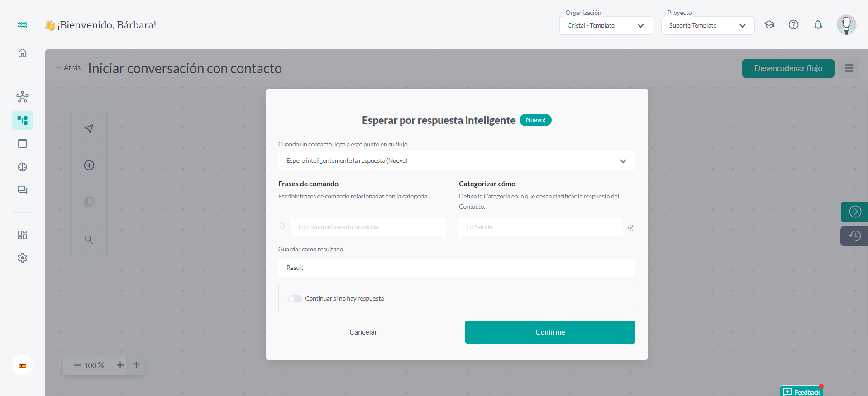Click the Spanish flag language selector
This screenshot has width=868, height=396.
[x=22, y=366]
